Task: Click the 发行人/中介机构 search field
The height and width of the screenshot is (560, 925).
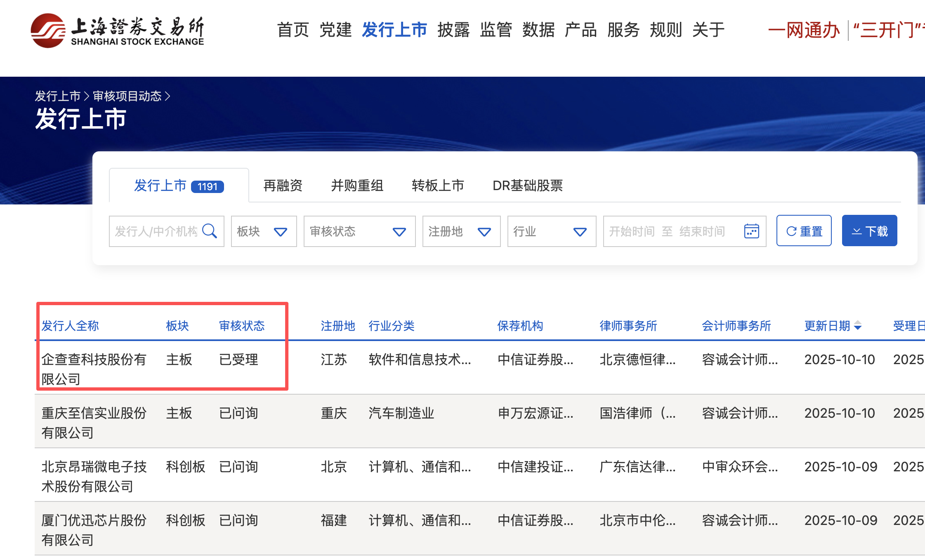Action: [x=157, y=231]
